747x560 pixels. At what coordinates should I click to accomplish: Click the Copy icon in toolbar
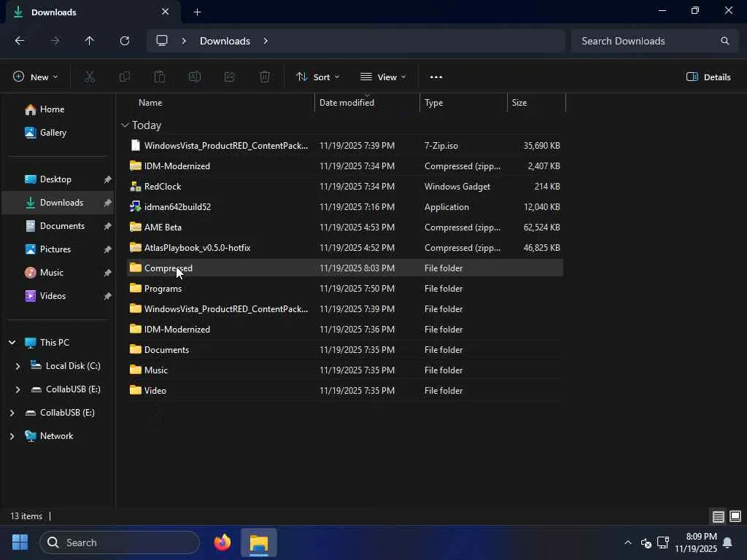coord(124,77)
